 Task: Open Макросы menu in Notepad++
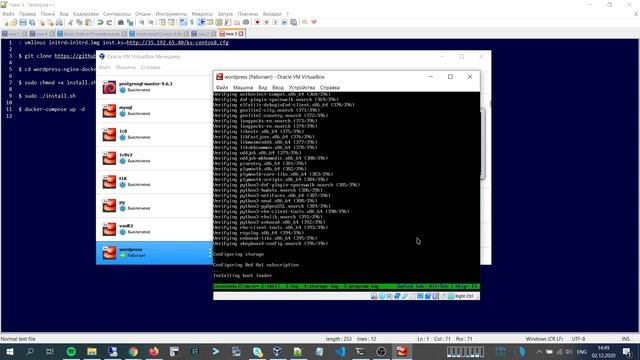tap(202, 14)
